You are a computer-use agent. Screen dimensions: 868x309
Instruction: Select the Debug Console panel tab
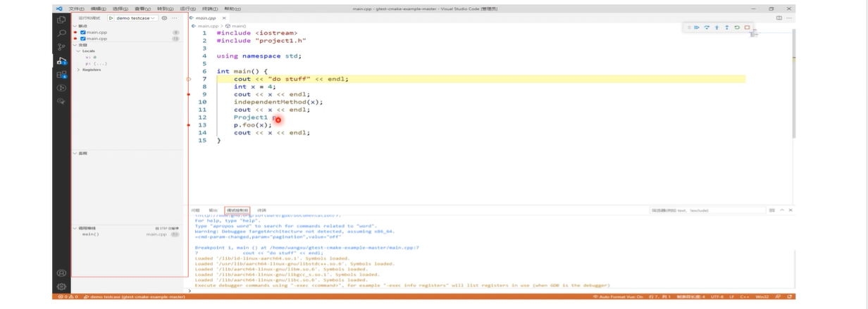pyautogui.click(x=237, y=210)
